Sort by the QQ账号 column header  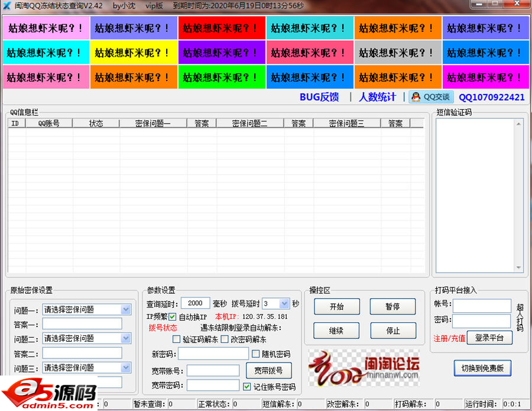pyautogui.click(x=48, y=124)
